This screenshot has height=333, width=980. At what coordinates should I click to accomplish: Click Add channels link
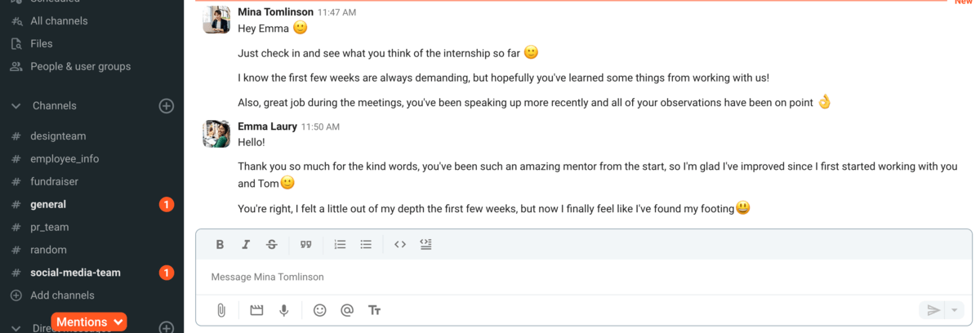point(62,295)
